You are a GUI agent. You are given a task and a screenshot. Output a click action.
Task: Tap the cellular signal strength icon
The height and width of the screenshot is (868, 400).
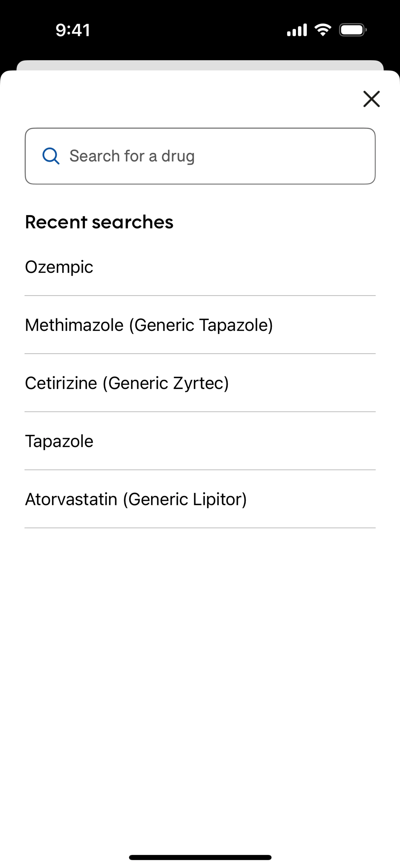(297, 30)
